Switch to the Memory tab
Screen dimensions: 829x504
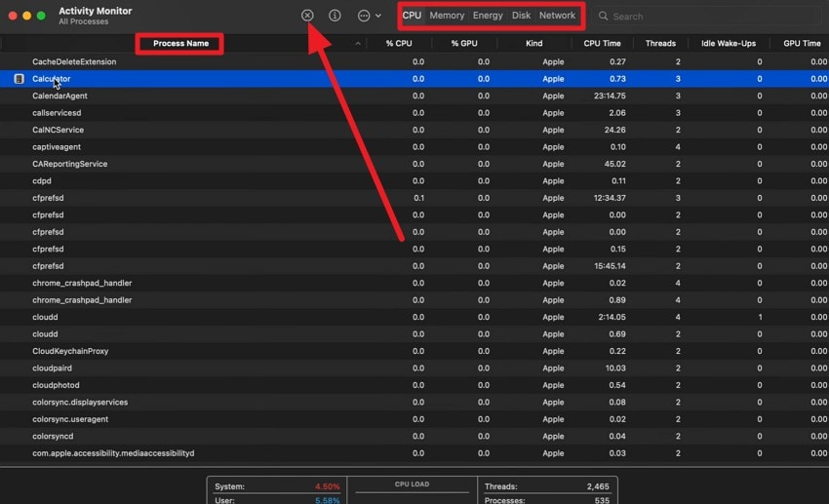447,16
